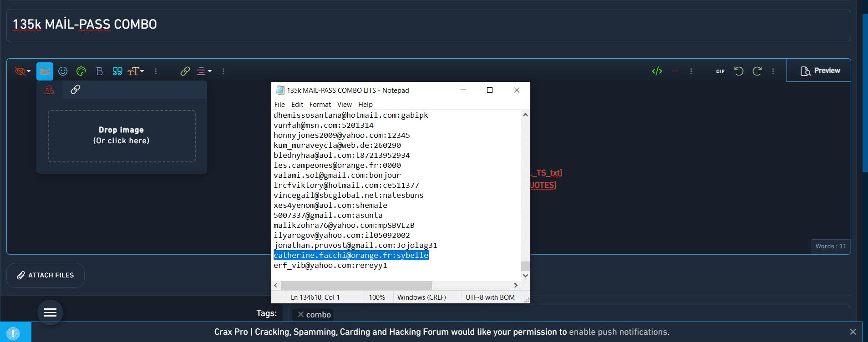The height and width of the screenshot is (342, 868).
Task: Remove the combo tag
Action: point(300,314)
